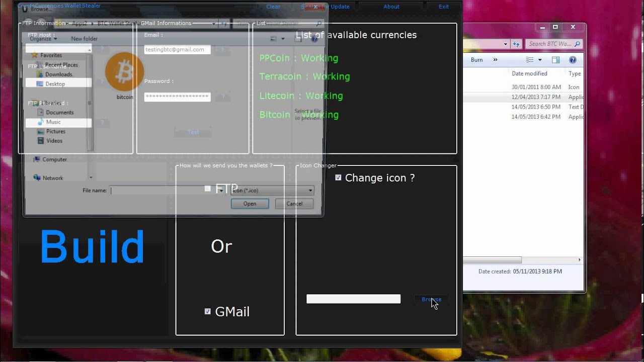Click the help icon in Explorer toolbar
This screenshot has width=644, height=362.
573,60
